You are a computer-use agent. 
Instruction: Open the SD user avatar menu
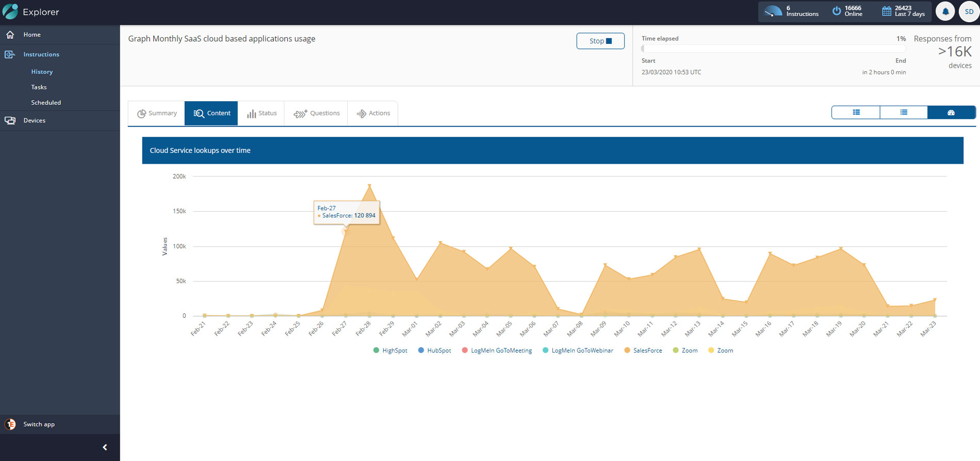(969, 11)
